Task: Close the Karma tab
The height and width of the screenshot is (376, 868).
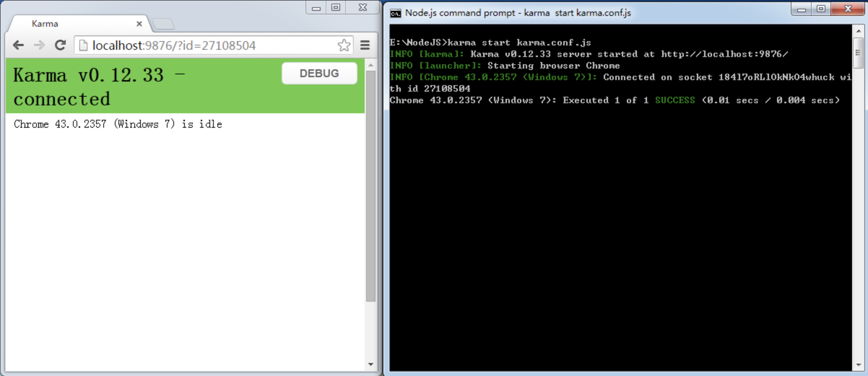Action: coord(139,24)
